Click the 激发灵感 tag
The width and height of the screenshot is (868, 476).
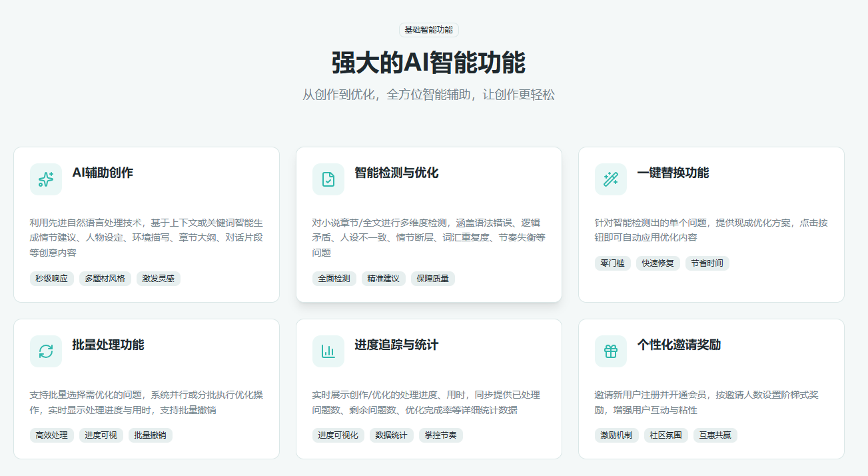158,278
